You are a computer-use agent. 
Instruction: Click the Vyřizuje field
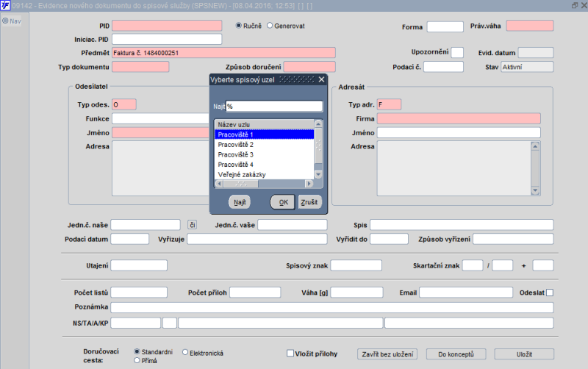tap(257, 239)
